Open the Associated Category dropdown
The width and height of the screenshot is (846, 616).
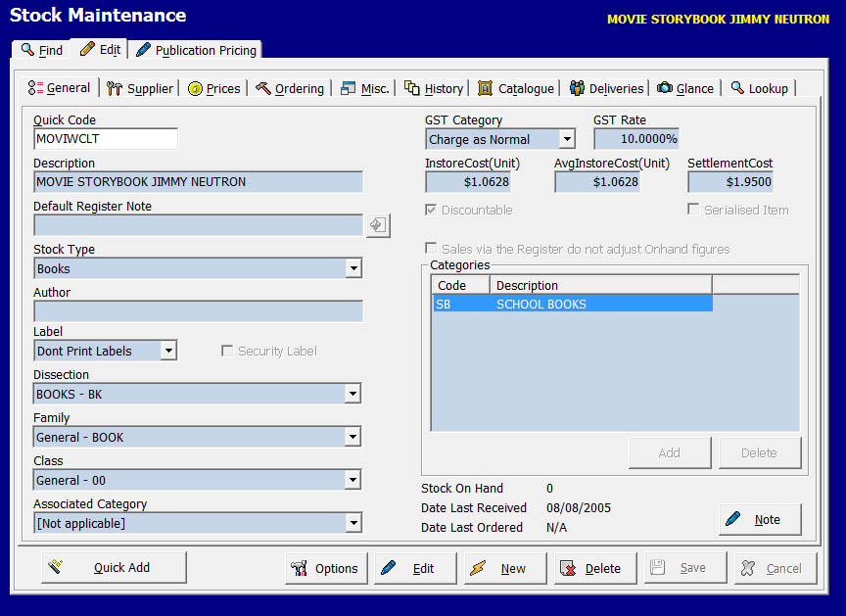(x=353, y=523)
